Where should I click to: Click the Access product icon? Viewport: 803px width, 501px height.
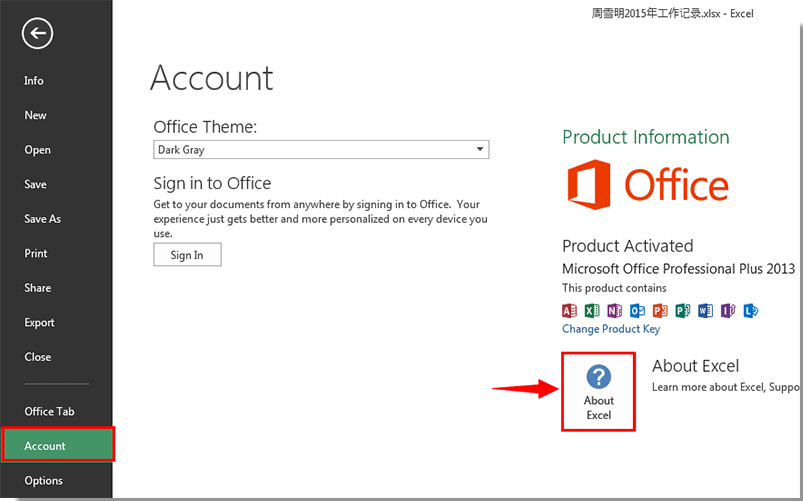coord(569,310)
